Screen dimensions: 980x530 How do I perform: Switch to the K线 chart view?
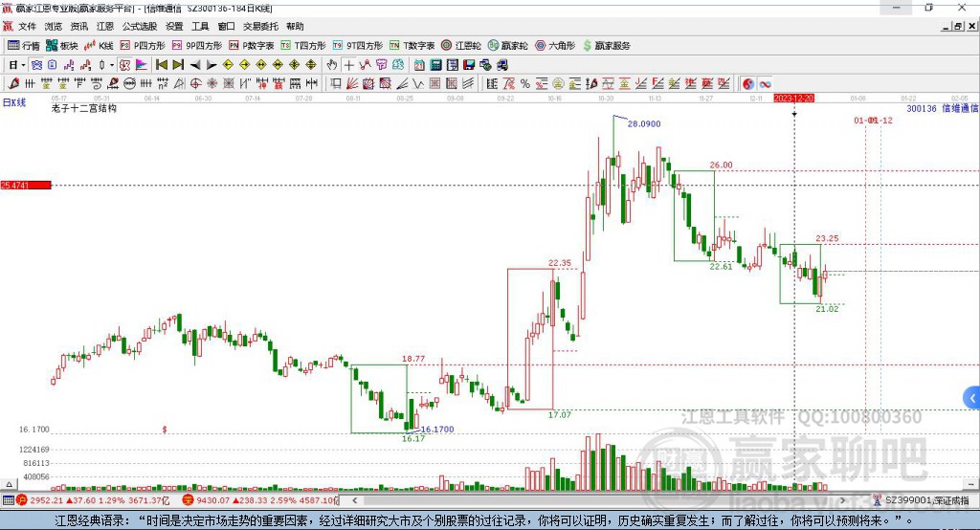(99, 46)
